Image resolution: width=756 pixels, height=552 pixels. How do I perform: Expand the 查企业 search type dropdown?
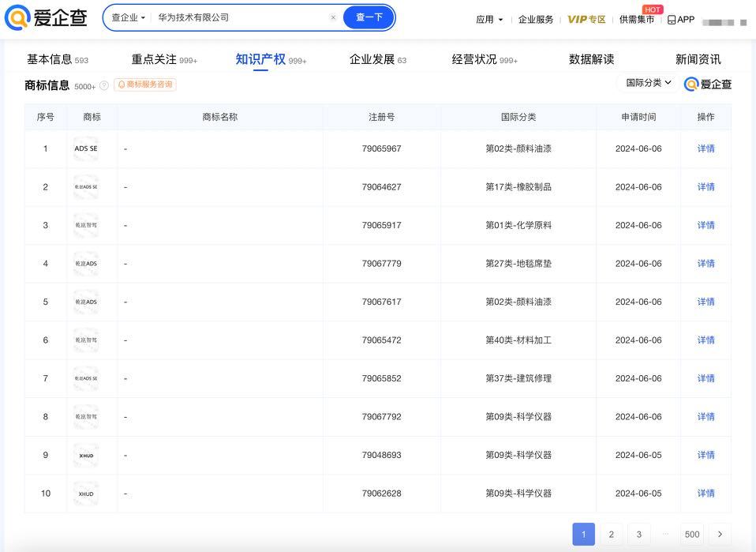tap(129, 18)
